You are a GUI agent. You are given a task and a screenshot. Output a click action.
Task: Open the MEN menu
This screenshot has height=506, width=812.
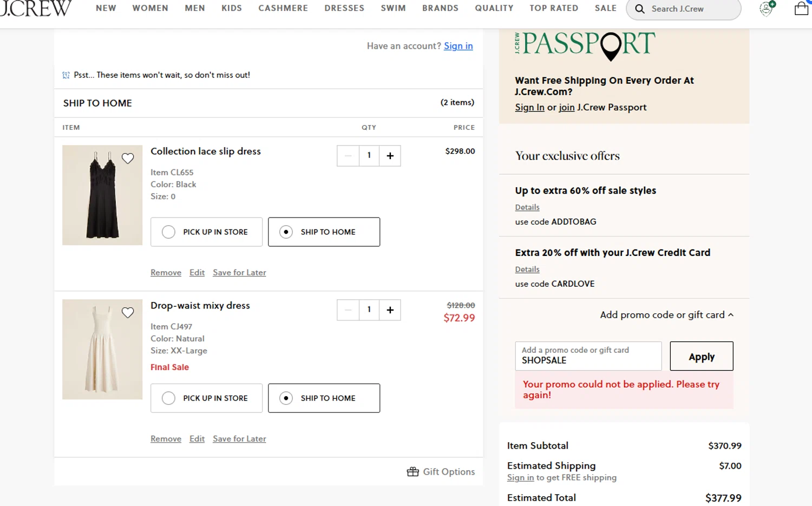(195, 8)
